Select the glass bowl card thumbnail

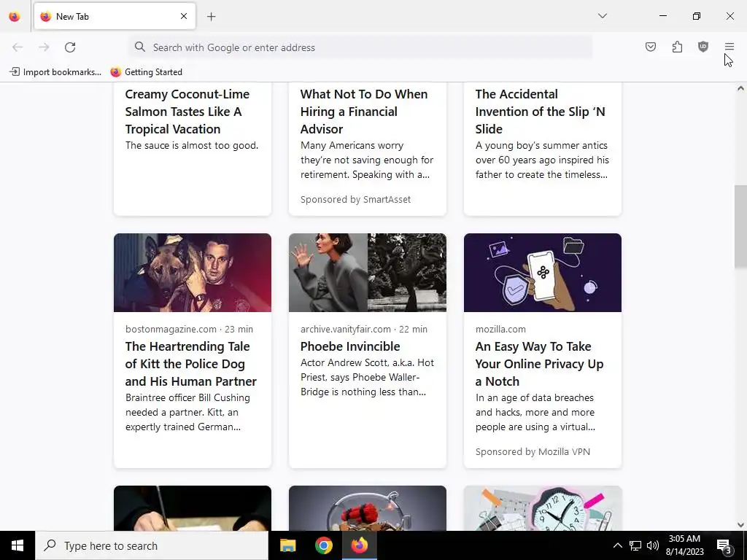pos(368,508)
